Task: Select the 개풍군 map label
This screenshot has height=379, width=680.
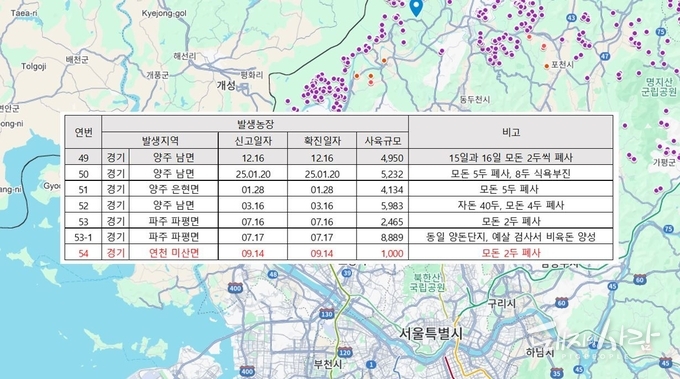Action: [x=157, y=75]
